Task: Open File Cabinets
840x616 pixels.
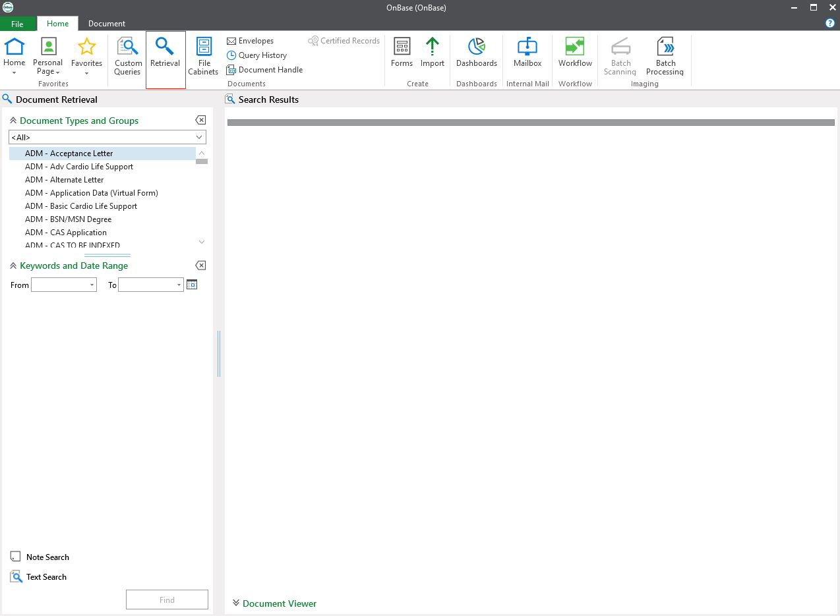Action: coord(203,56)
